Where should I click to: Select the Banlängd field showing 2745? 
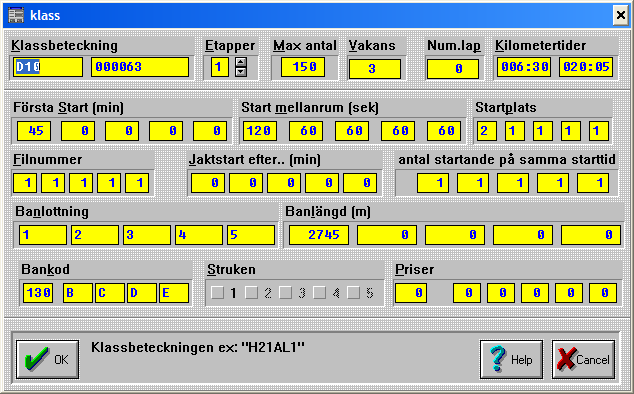319,235
